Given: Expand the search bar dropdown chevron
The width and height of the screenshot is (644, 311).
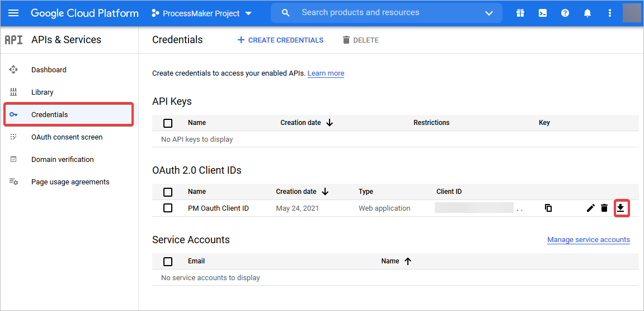Looking at the screenshot, I should (x=489, y=13).
